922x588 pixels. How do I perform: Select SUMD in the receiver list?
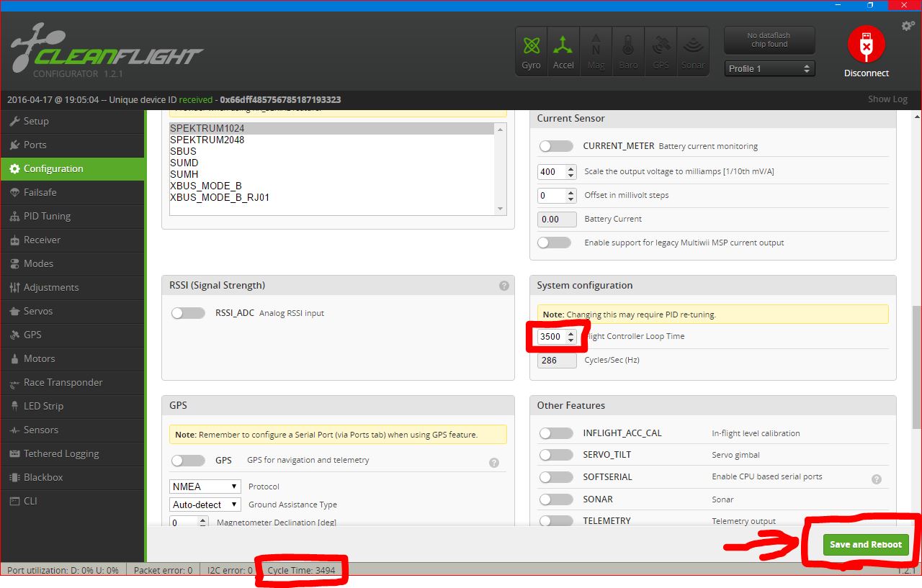(x=332, y=163)
